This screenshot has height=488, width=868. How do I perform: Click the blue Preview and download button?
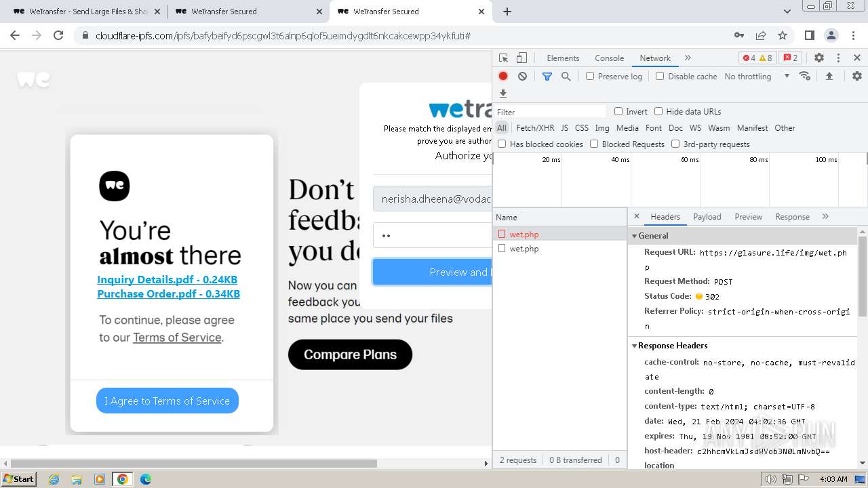[432, 272]
